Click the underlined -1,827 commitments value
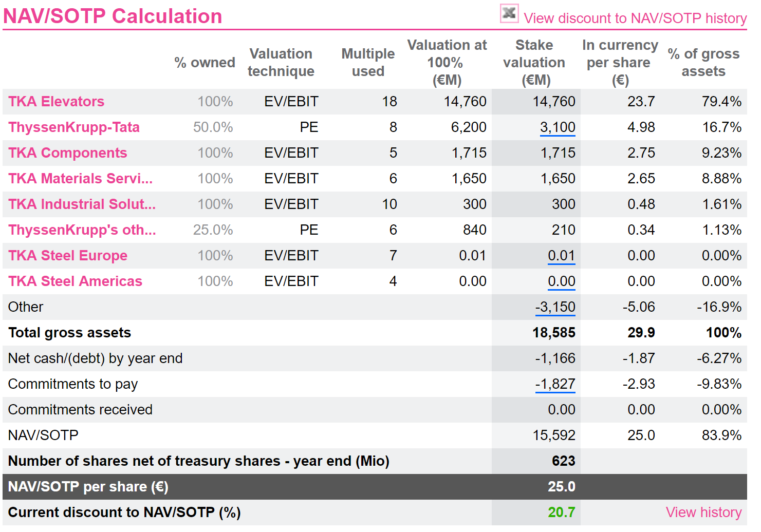 [555, 384]
